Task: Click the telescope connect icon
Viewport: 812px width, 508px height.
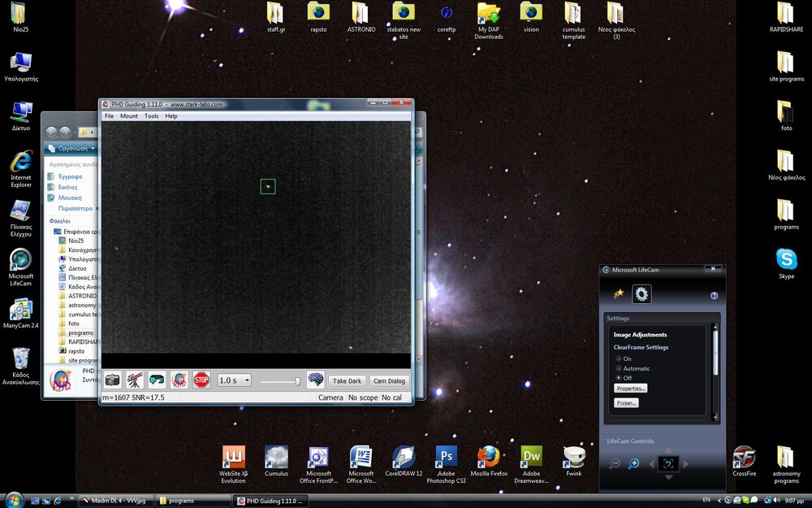Action: click(135, 380)
